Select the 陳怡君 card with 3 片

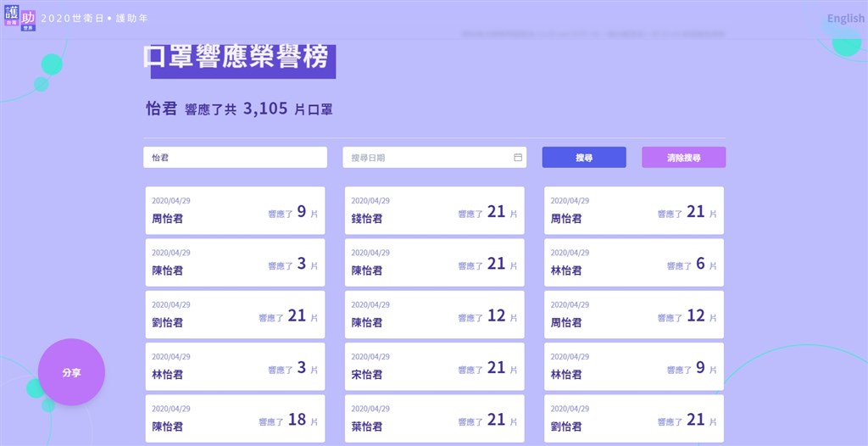(236, 263)
